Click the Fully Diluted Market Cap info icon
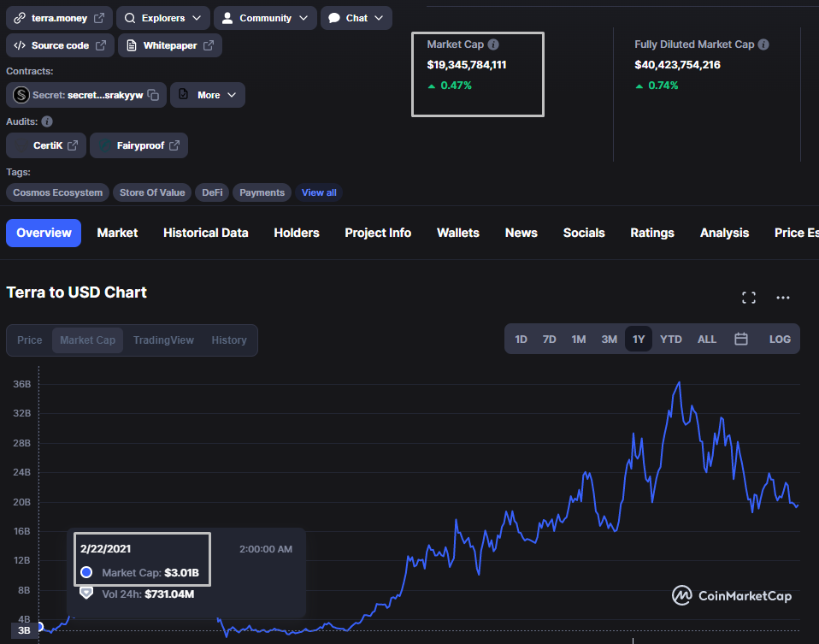The image size is (819, 644). [x=763, y=44]
